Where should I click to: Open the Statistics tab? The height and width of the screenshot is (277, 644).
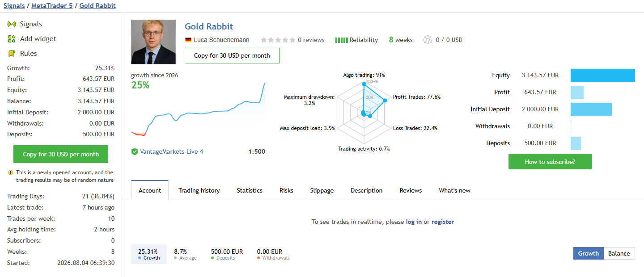pos(250,190)
